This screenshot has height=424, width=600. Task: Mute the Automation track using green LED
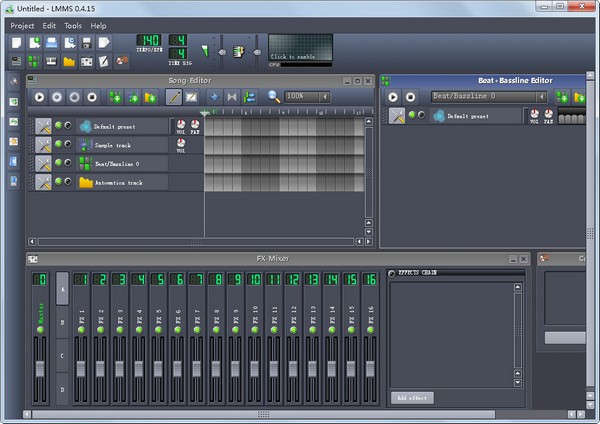[59, 182]
